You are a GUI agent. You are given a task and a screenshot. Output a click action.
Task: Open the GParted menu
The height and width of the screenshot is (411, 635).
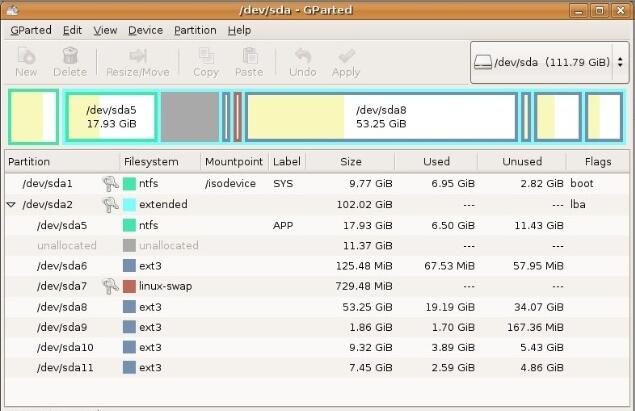tap(31, 30)
